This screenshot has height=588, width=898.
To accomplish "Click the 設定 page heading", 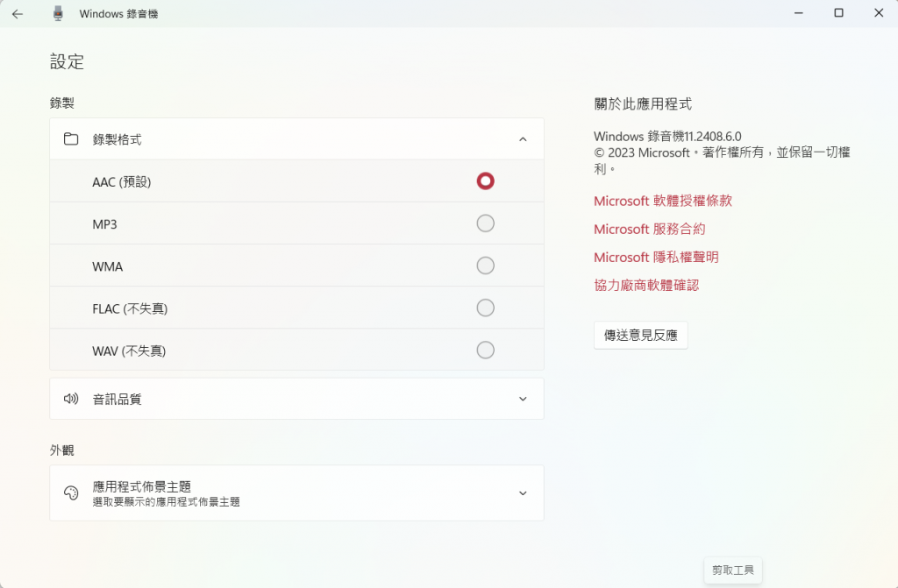I will point(67,62).
